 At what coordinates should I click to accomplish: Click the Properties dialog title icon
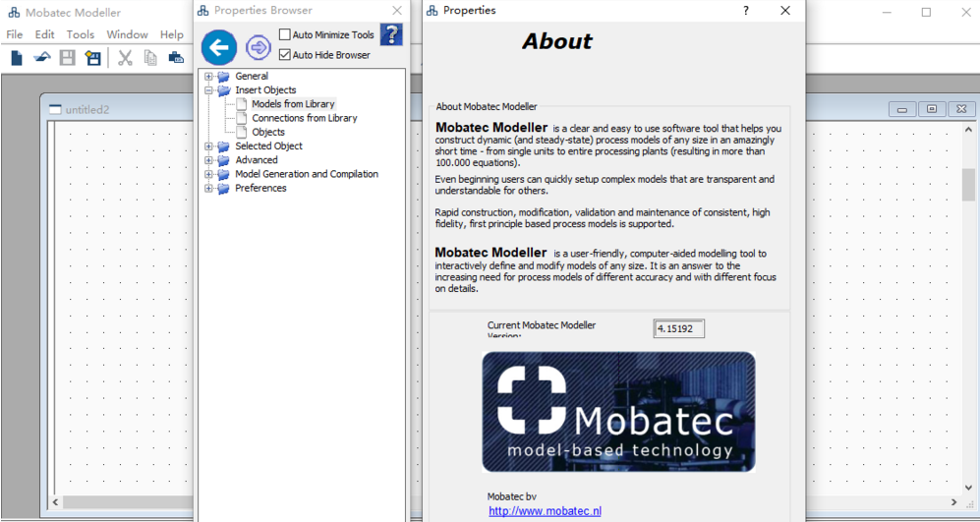coord(432,11)
